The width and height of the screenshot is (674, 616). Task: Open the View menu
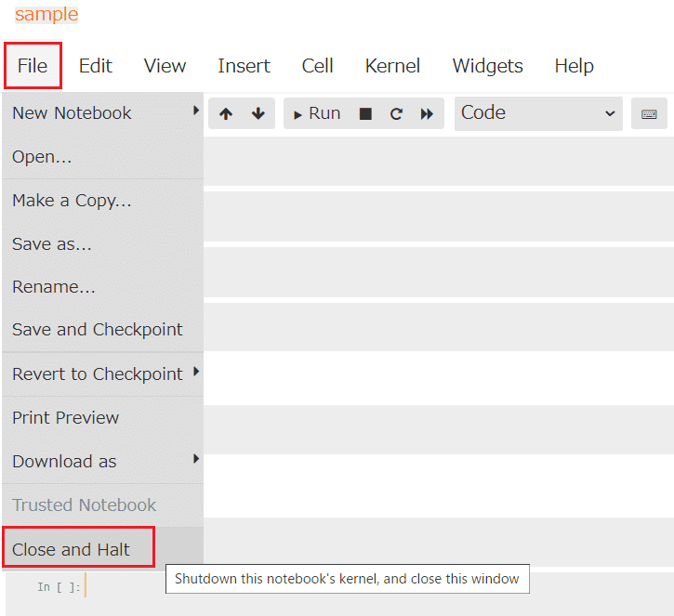click(x=165, y=66)
